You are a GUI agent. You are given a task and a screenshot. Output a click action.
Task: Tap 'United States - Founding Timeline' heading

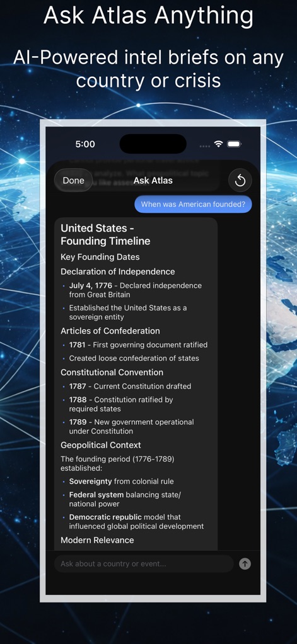click(105, 235)
